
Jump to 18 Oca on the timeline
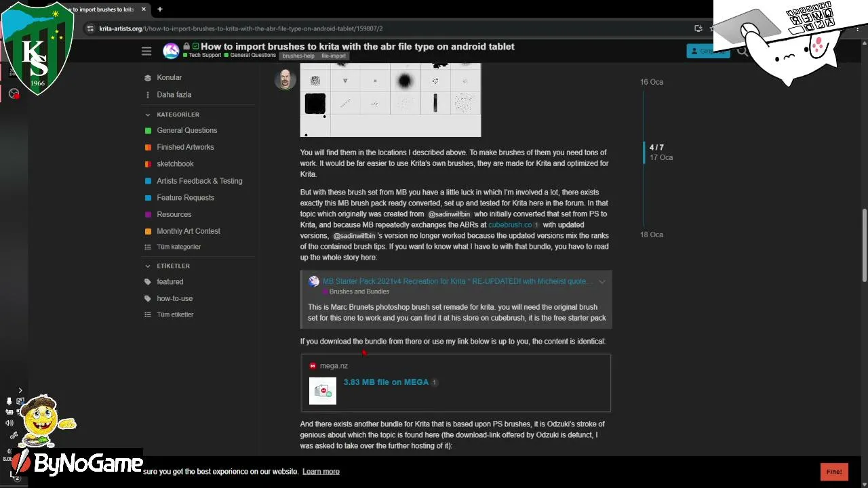(x=652, y=235)
